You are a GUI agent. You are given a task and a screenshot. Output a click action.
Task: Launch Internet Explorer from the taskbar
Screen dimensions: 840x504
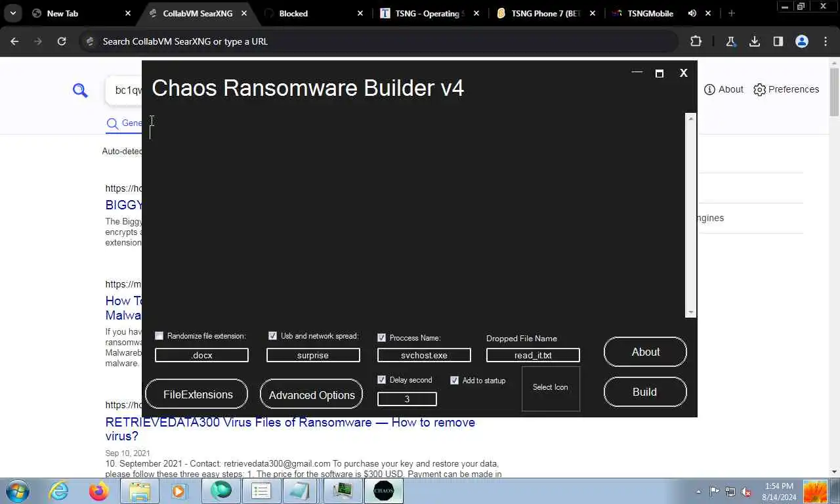coord(59,491)
